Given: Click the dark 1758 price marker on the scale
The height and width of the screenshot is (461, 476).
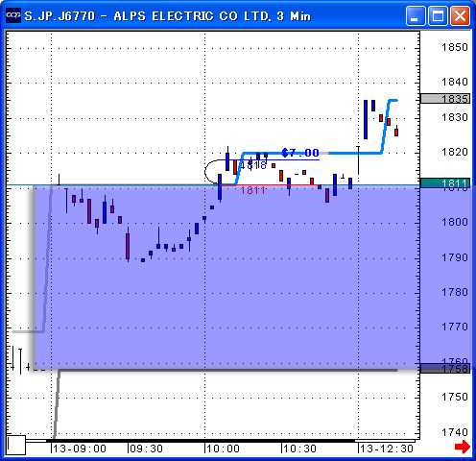Looking at the screenshot, I should pyautogui.click(x=445, y=369).
